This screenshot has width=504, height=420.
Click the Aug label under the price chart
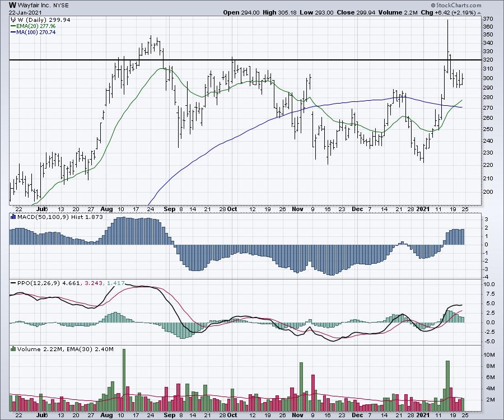click(x=106, y=209)
